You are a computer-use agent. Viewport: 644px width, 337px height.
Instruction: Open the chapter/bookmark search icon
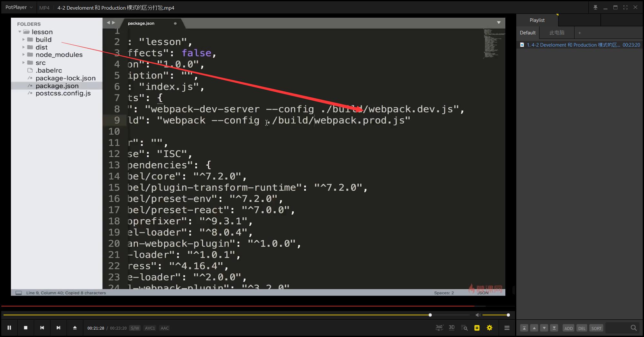coord(464,328)
